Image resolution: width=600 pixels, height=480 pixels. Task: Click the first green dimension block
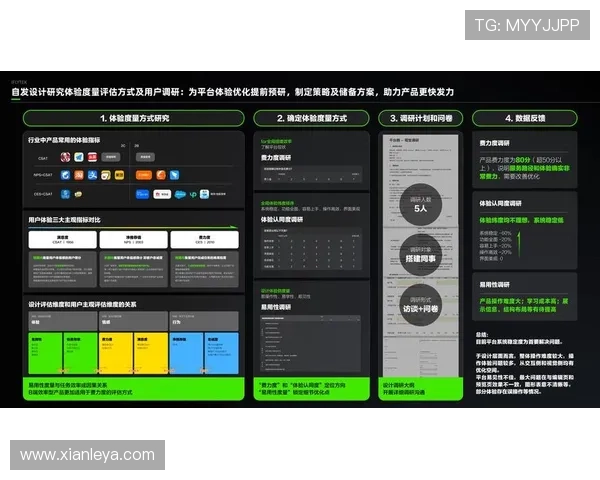pos(46,353)
